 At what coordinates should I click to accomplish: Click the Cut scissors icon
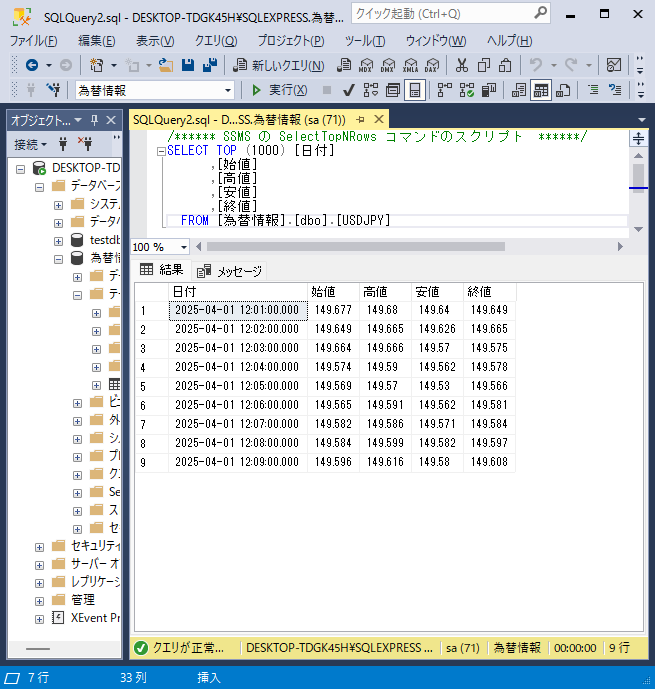461,65
